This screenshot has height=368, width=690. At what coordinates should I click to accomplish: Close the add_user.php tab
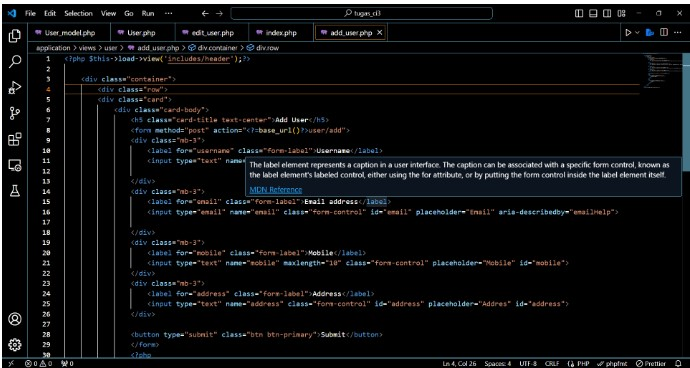click(380, 33)
